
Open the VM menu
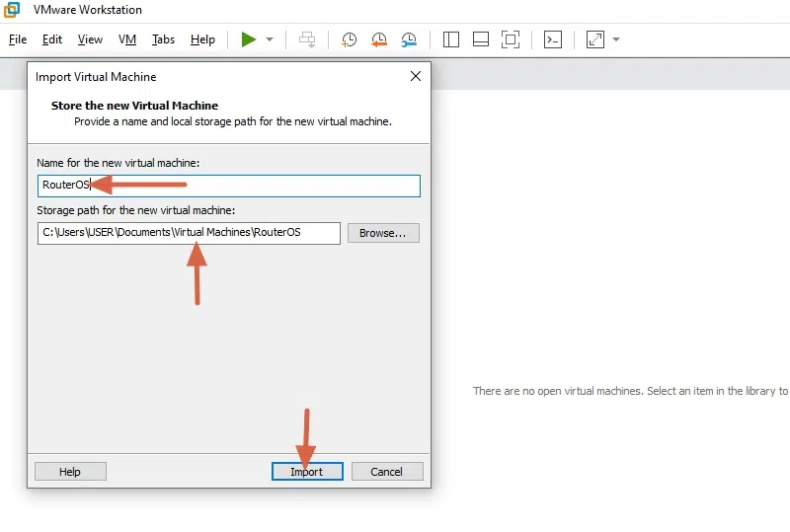[x=127, y=39]
